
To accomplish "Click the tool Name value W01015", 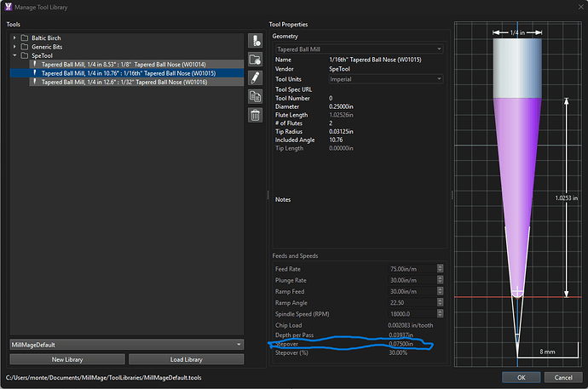I will 375,60.
